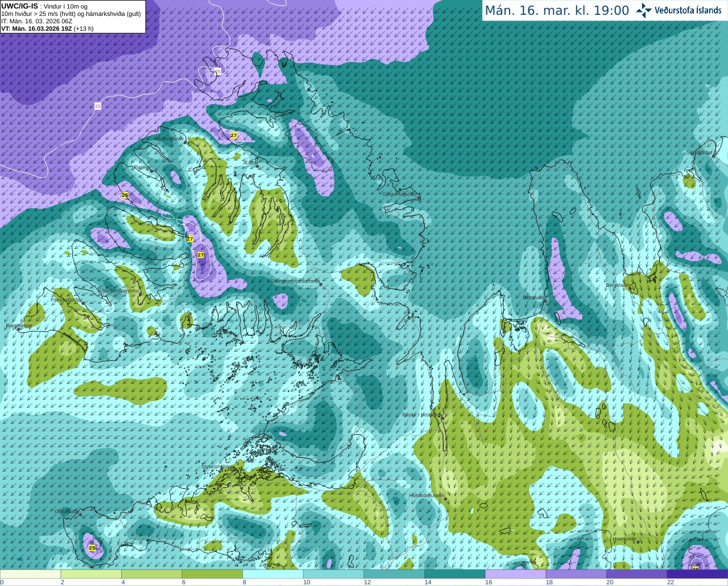
Task: Click the Gjögurflugvöllur station dot
Action: pyautogui.click(x=419, y=198)
